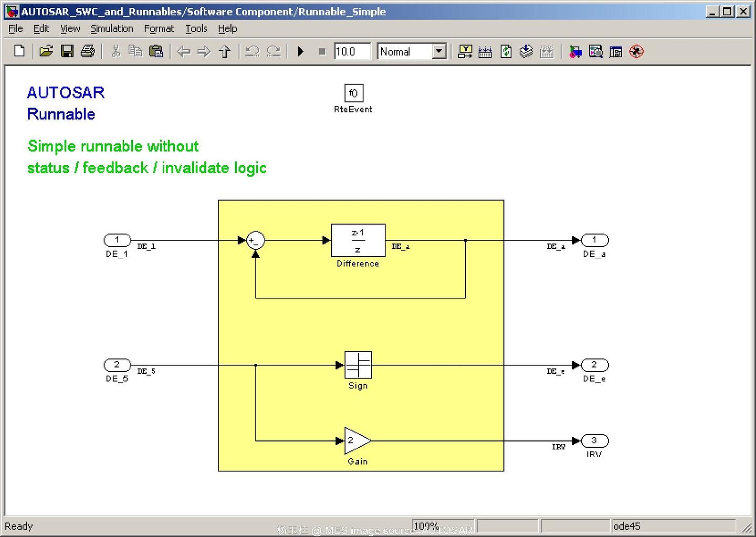Copy the current selection
756x537 pixels.
136,51
